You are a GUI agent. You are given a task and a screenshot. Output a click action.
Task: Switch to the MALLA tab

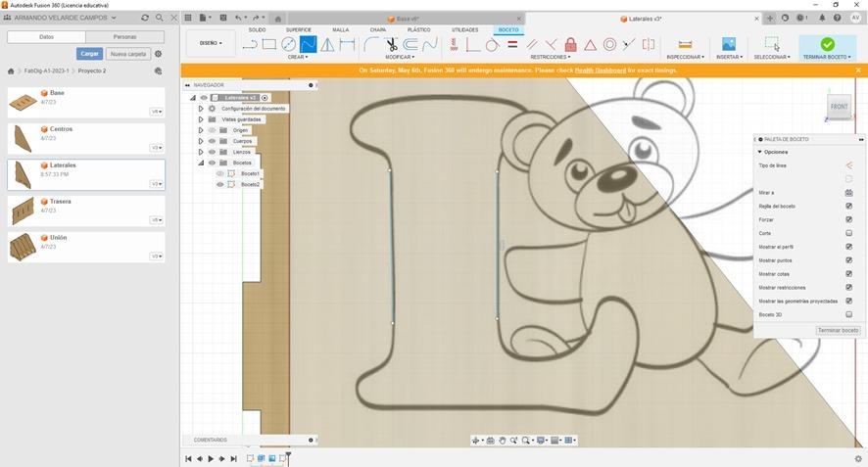point(341,30)
